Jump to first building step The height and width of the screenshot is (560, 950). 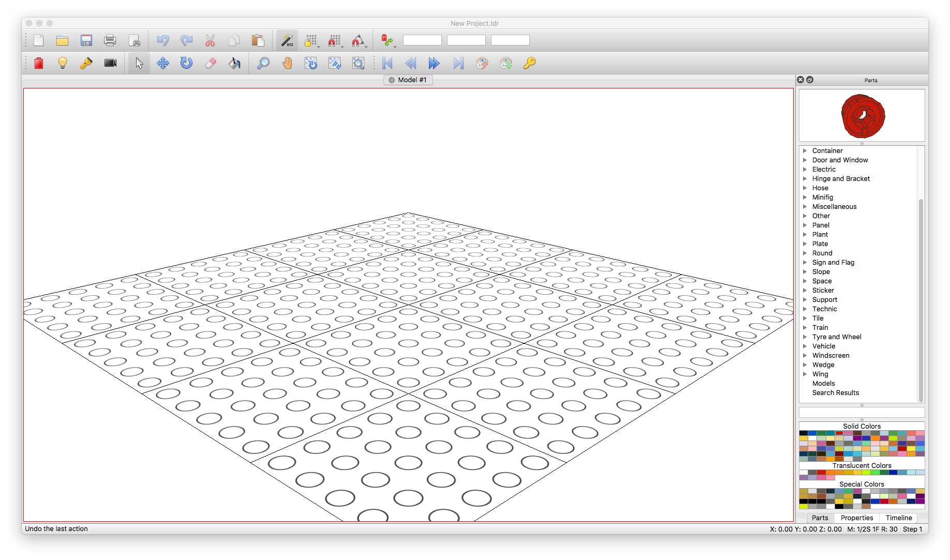[x=387, y=63]
